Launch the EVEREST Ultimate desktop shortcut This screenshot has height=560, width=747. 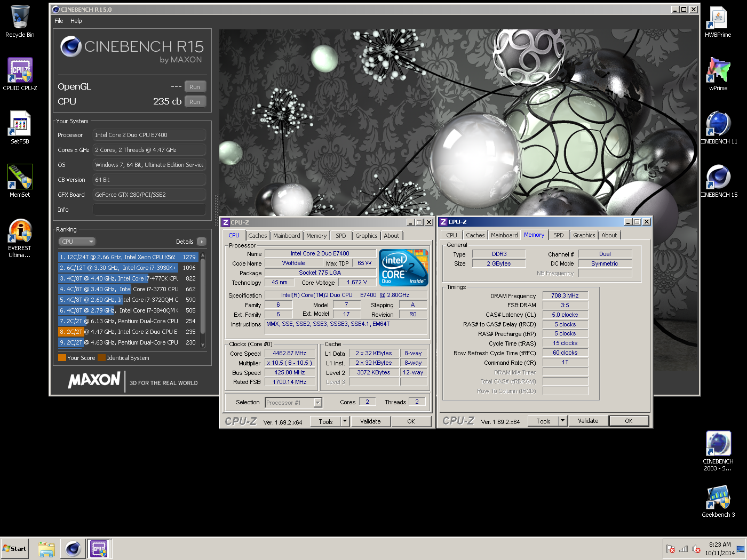click(20, 238)
